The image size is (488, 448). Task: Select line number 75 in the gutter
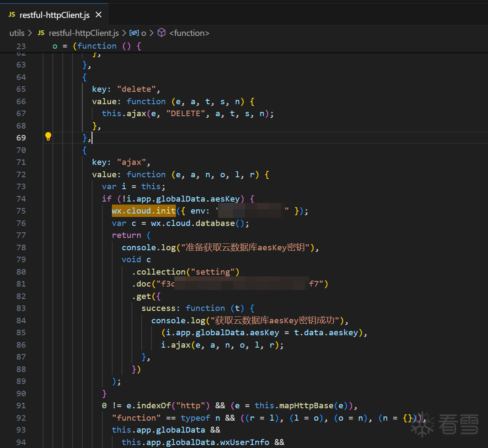(x=21, y=211)
